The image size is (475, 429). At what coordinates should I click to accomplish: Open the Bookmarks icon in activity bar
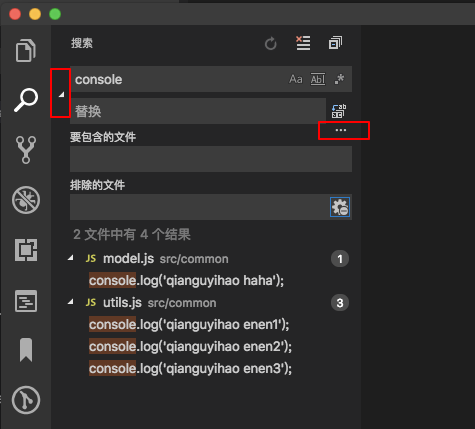point(26,350)
